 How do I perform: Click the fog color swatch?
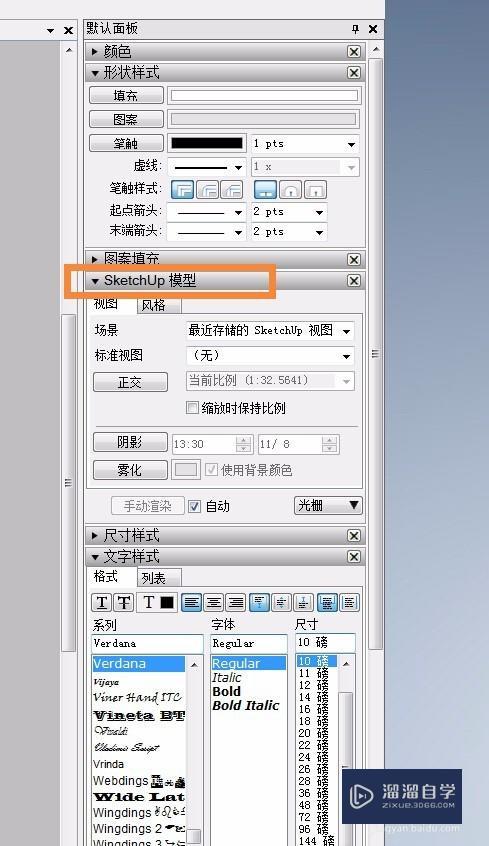point(186,469)
